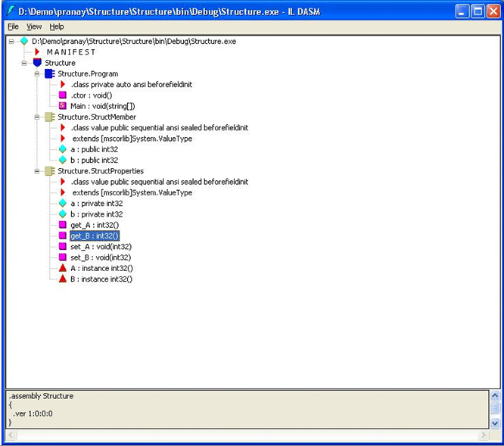Collapse the Structure namespace node
The height and width of the screenshot is (446, 504).
coord(24,63)
